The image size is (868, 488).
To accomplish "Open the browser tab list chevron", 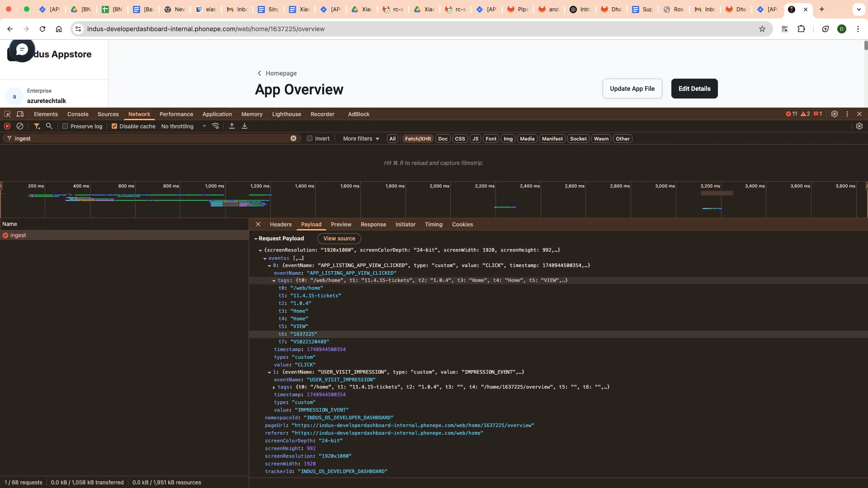I will pyautogui.click(x=858, y=9).
